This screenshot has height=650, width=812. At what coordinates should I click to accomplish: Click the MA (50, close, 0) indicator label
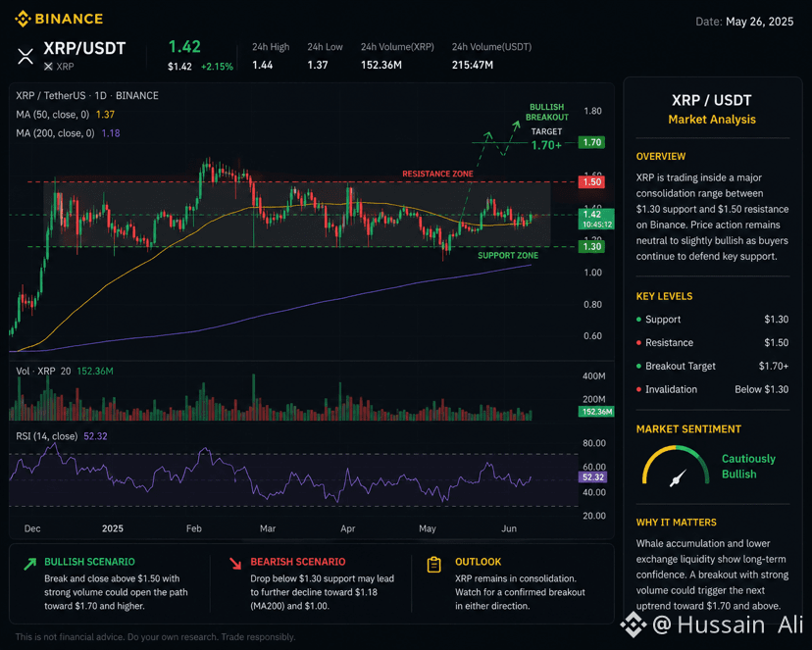click(x=52, y=115)
